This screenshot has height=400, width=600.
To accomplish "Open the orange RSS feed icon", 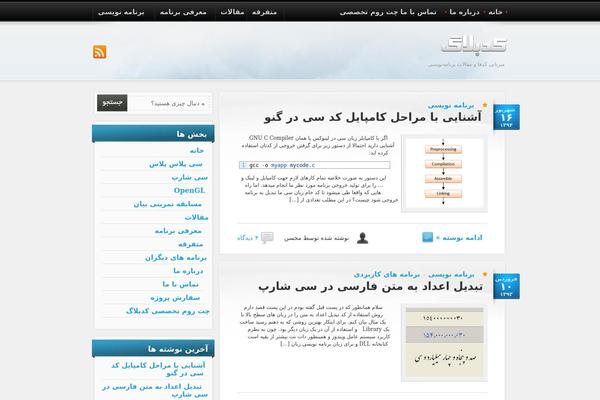I will pyautogui.click(x=99, y=52).
